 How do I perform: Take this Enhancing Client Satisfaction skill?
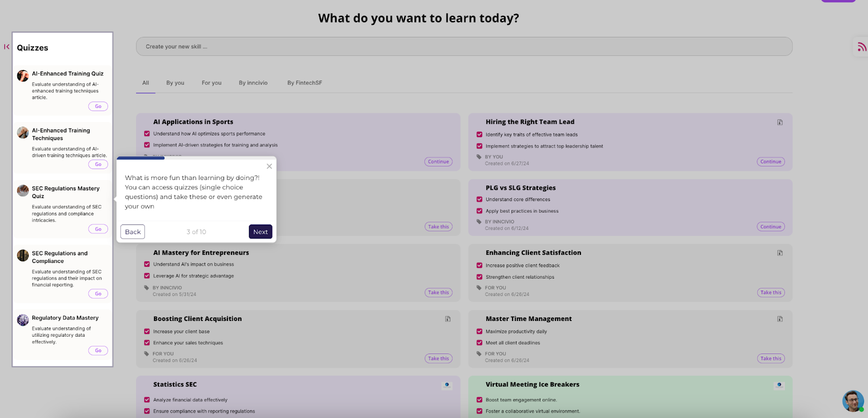[x=771, y=293]
